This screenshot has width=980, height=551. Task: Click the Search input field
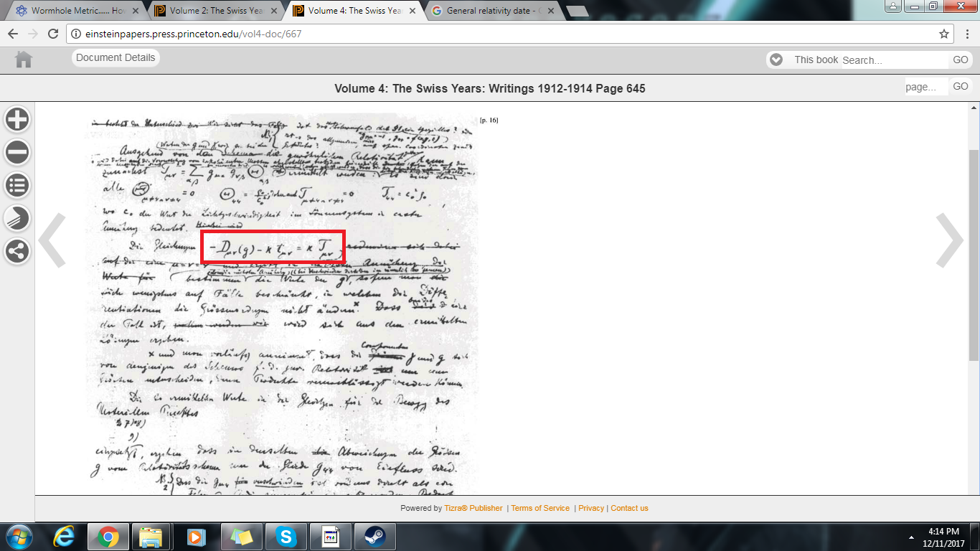(x=894, y=60)
